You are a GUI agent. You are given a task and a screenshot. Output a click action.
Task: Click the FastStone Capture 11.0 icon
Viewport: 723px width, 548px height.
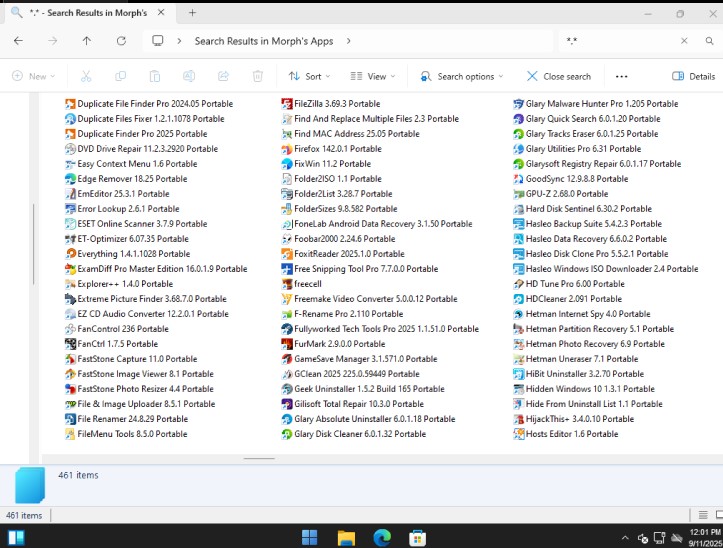click(x=70, y=359)
